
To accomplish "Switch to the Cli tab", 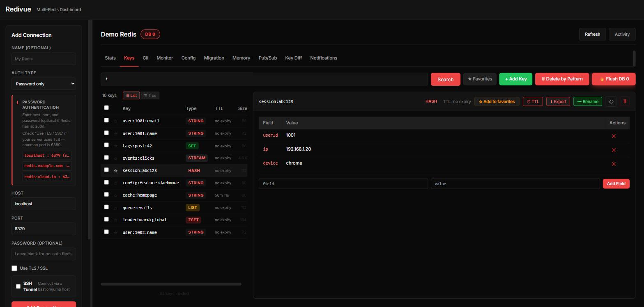I will [145, 58].
